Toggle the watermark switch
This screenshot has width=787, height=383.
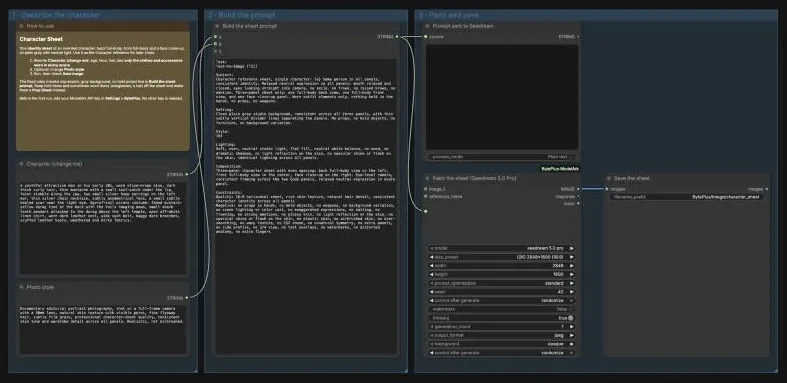(x=501, y=309)
